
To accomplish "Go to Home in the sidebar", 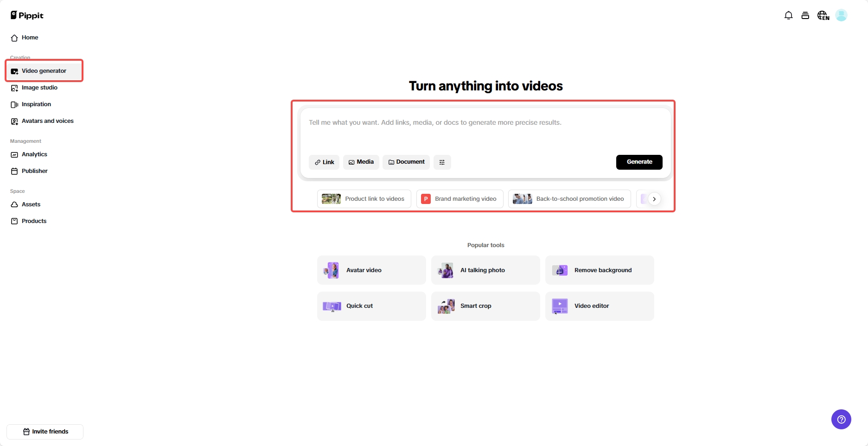I will 29,38.
